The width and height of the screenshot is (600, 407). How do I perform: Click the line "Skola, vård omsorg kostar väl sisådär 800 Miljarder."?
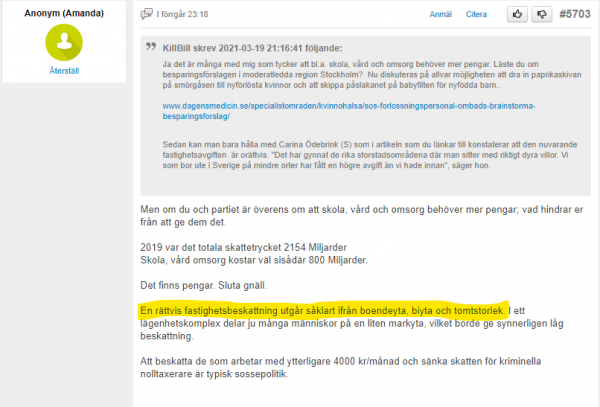coord(254,260)
